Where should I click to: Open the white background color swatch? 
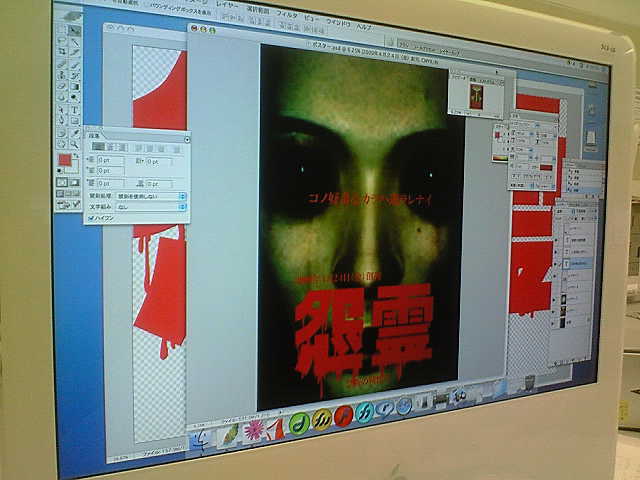[73, 168]
